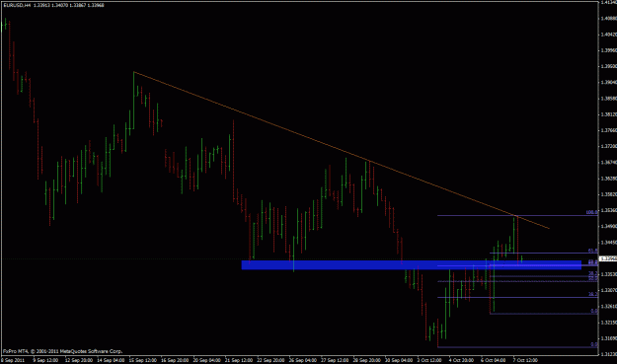Click the '6 Oct 04:00' time label
The height and width of the screenshot is (364, 617).
click(494, 360)
